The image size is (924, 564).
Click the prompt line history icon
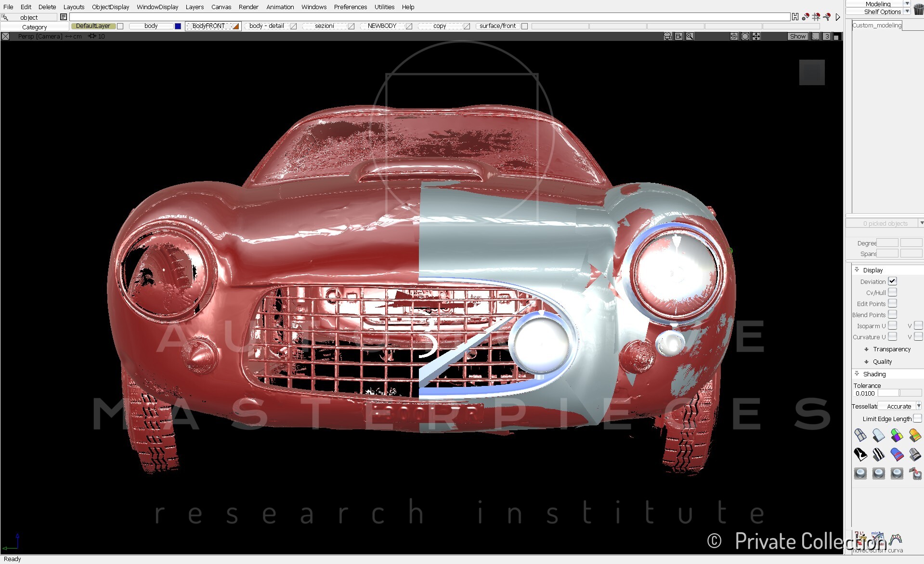(x=64, y=17)
